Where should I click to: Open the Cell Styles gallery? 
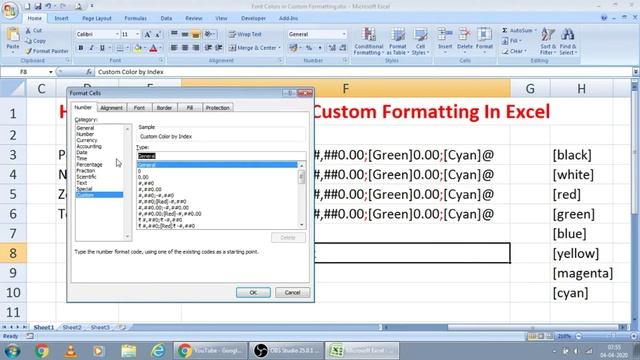point(420,41)
